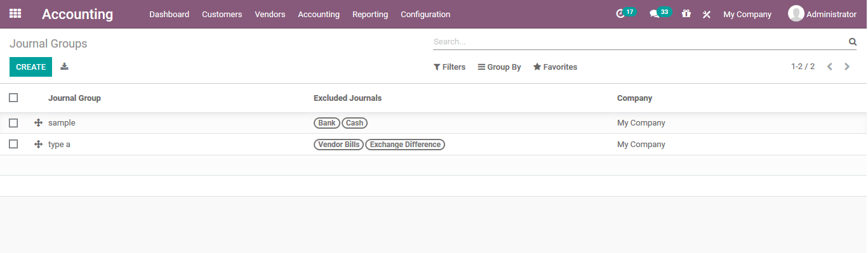Open the Dashboard menu
Image resolution: width=868 pixels, height=253 pixels.
(170, 14)
